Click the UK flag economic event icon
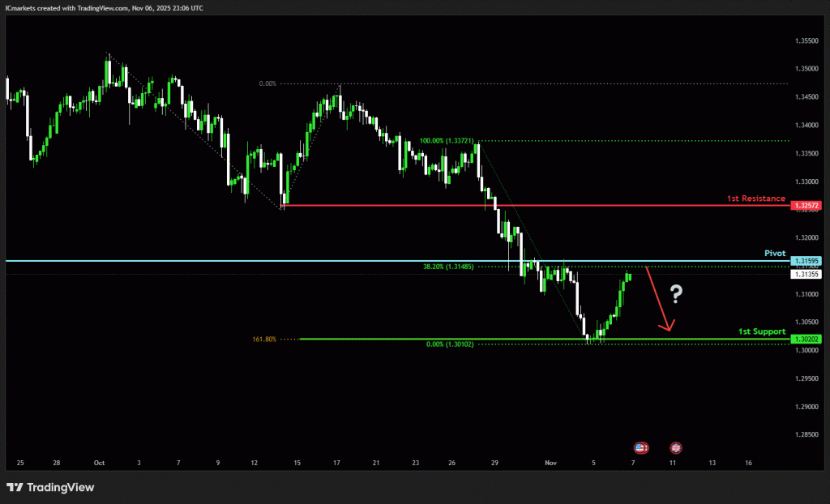830x504 pixels. pyautogui.click(x=675, y=447)
